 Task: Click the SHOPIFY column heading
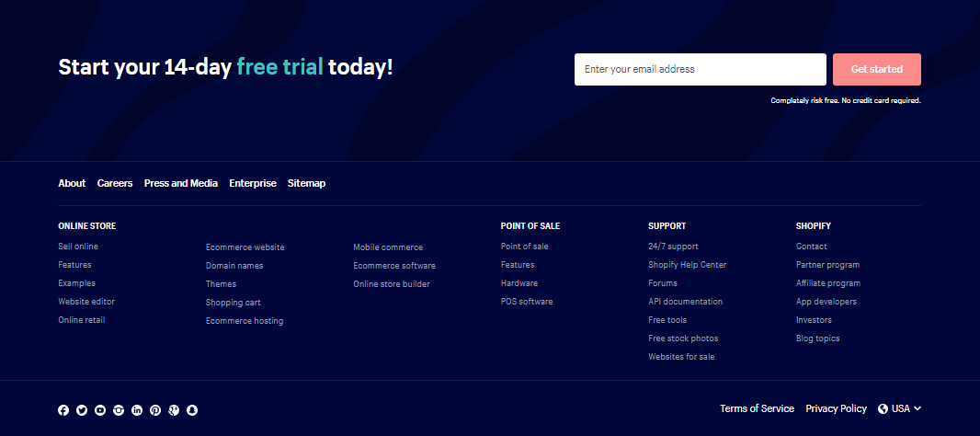(x=813, y=226)
